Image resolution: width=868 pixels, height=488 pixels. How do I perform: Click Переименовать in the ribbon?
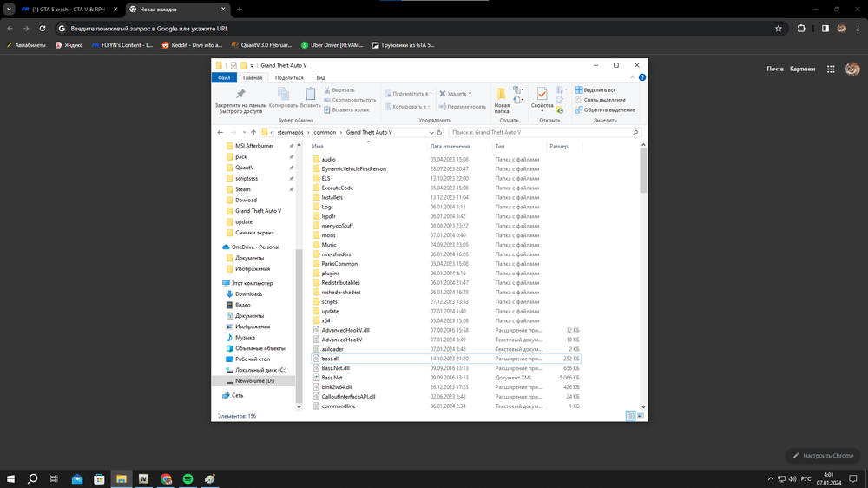tap(463, 106)
